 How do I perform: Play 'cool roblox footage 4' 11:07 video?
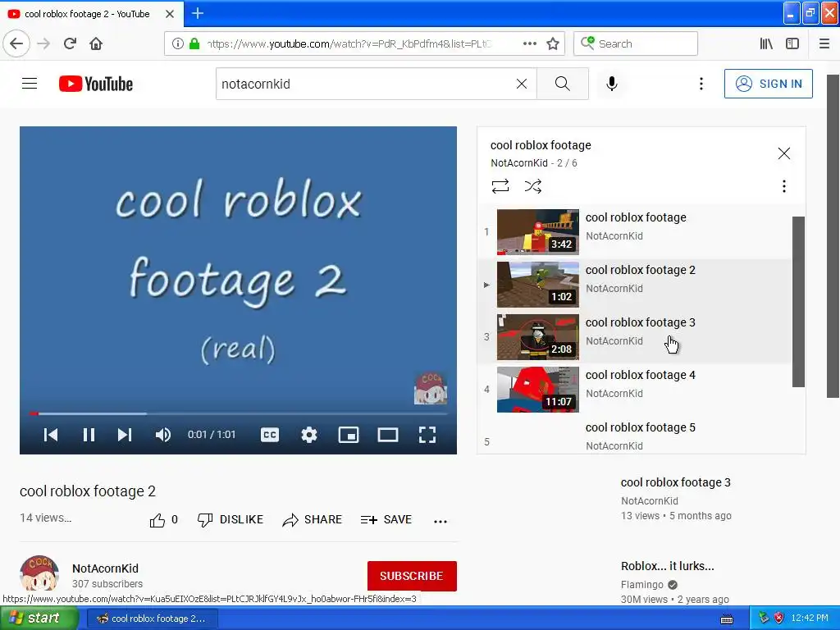(x=635, y=390)
